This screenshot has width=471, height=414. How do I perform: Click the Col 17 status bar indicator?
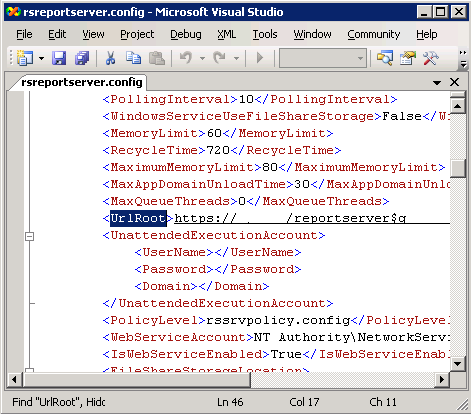(x=304, y=402)
